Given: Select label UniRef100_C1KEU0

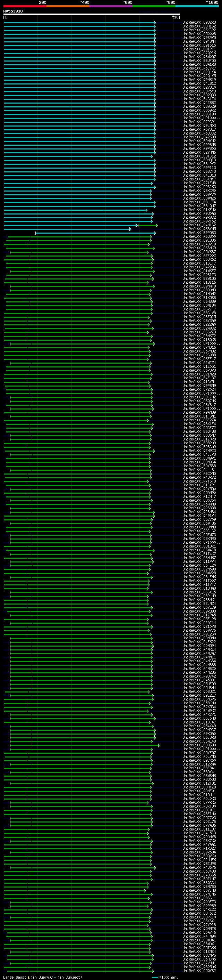Looking at the screenshot, I should click(199, 210).
